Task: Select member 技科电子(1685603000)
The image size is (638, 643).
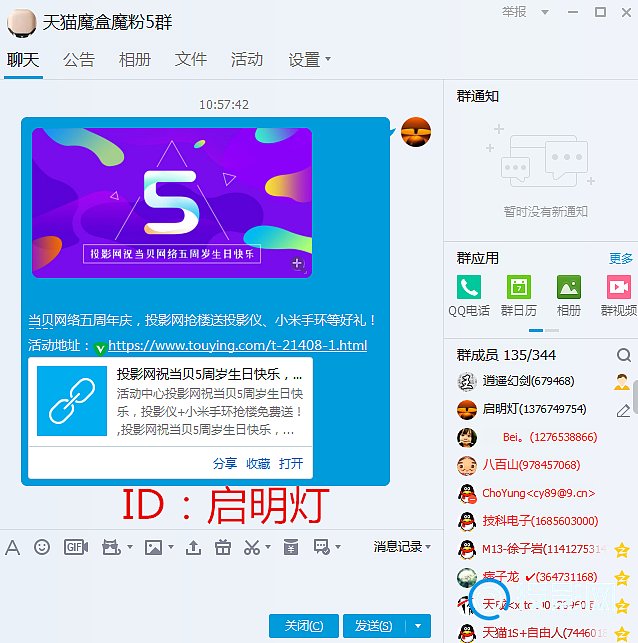Action: point(540,521)
